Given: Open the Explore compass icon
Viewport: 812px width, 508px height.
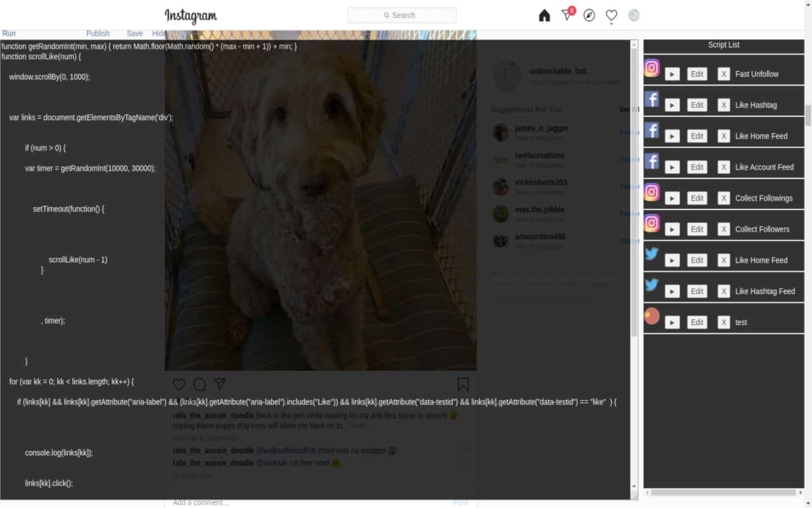Looking at the screenshot, I should 589,15.
